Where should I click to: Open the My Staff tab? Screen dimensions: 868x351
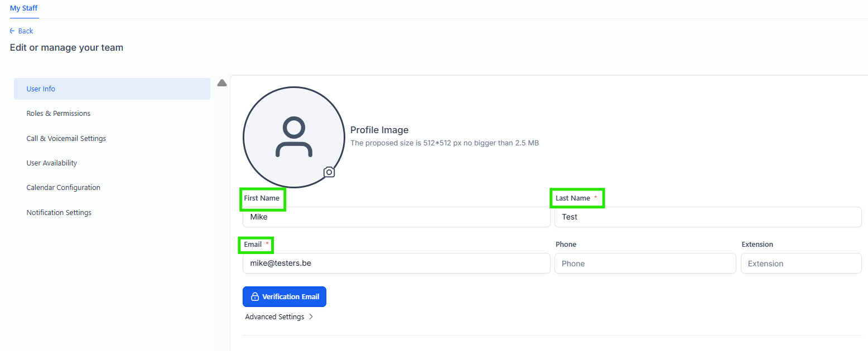click(x=24, y=8)
